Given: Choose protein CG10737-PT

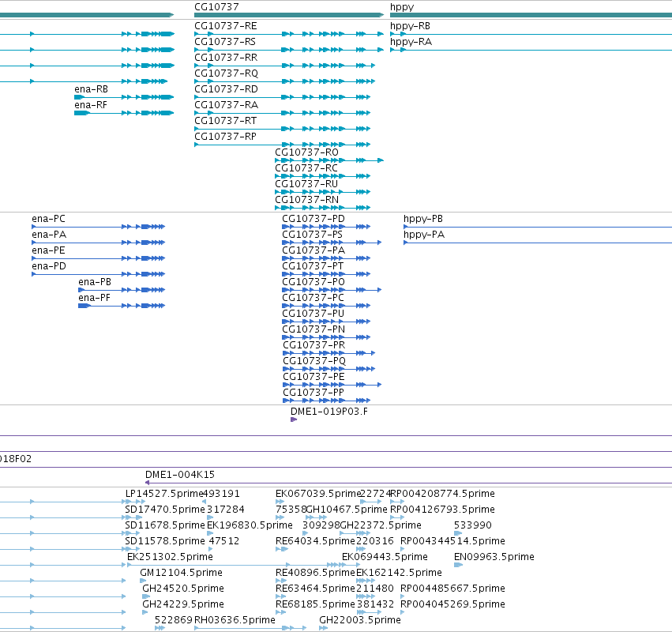Looking at the screenshot, I should tap(313, 266).
